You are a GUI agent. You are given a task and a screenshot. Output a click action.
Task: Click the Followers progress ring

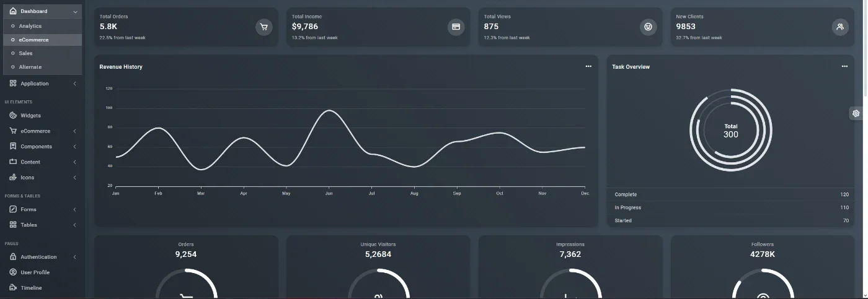pos(763,284)
